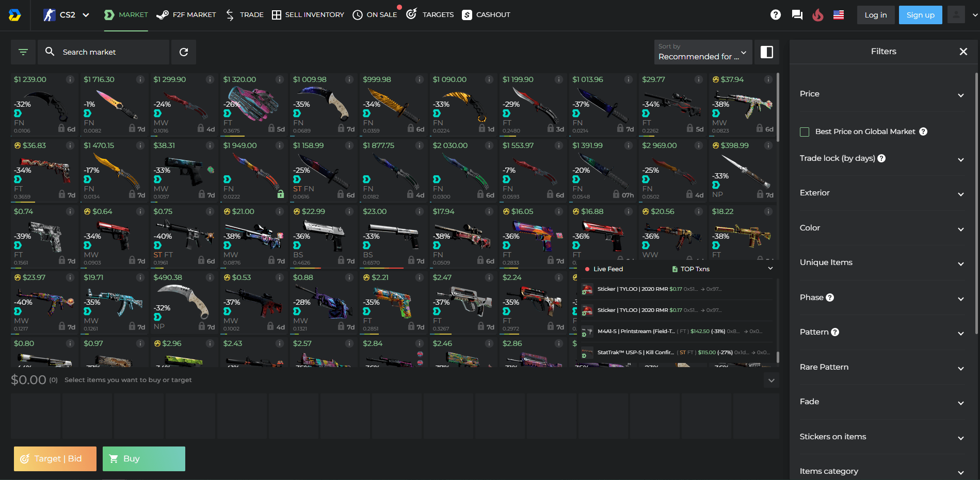The height and width of the screenshot is (480, 980).
Task: Expand the Exterior filter
Action: click(x=882, y=193)
